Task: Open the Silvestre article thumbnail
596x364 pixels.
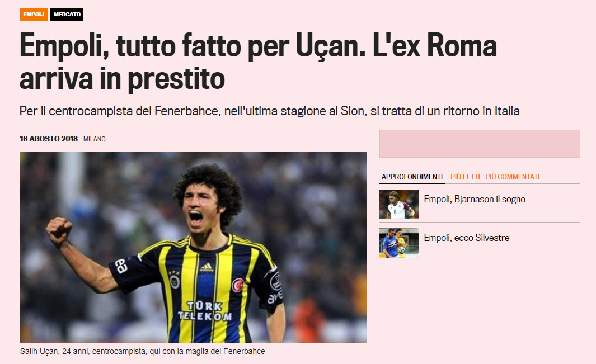Action: [x=398, y=243]
